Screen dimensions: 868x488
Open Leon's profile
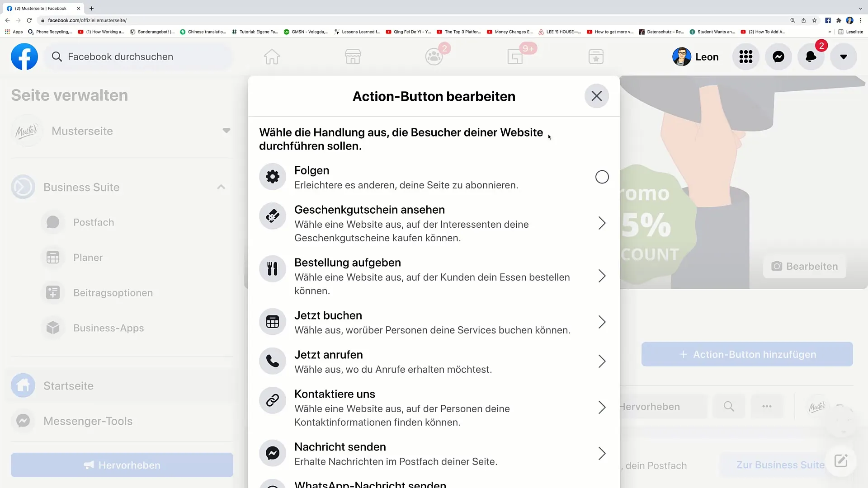point(695,56)
